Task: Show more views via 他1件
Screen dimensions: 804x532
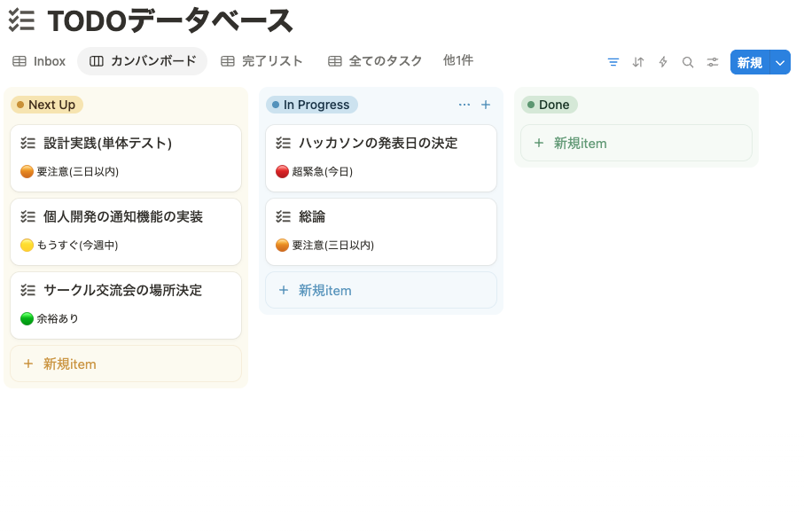Action: [458, 60]
